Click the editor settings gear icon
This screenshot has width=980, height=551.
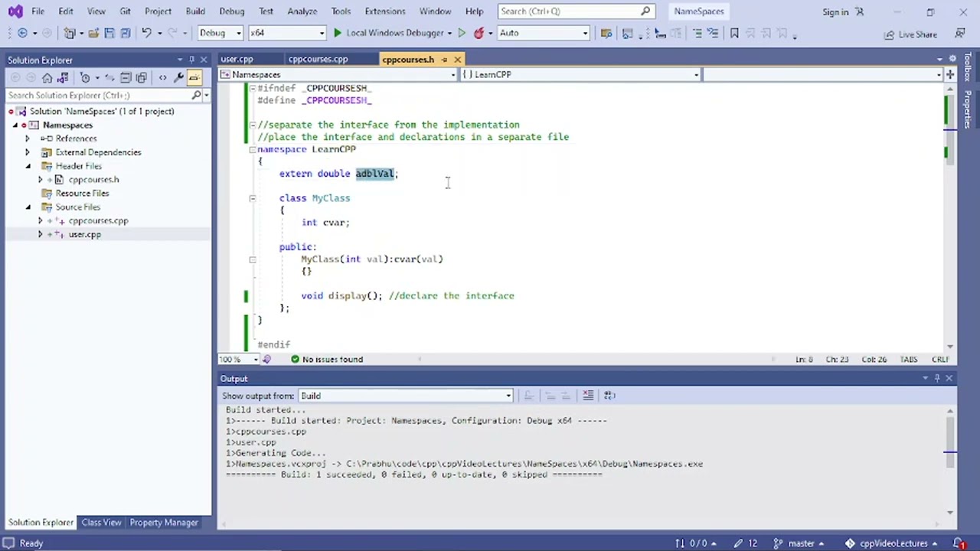(952, 59)
